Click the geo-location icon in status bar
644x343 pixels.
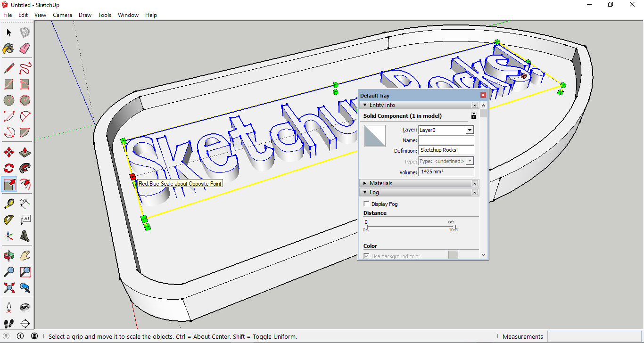[6, 336]
